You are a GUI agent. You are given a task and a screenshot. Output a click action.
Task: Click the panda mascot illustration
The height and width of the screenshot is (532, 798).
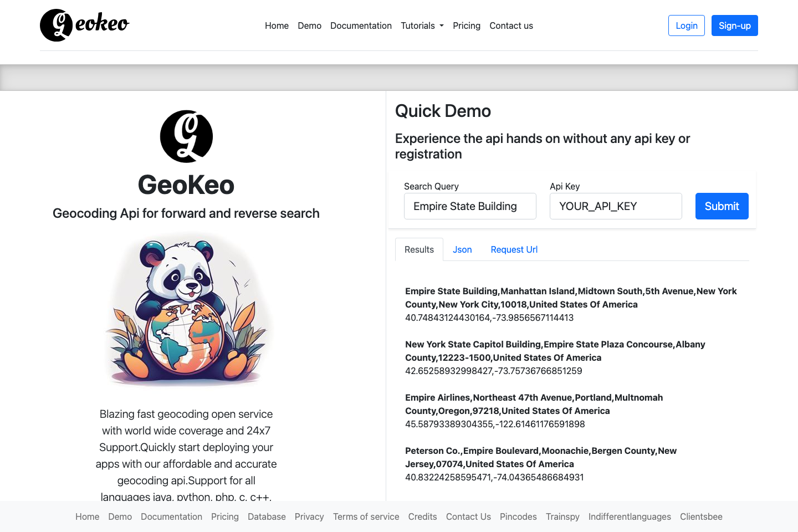point(186,310)
